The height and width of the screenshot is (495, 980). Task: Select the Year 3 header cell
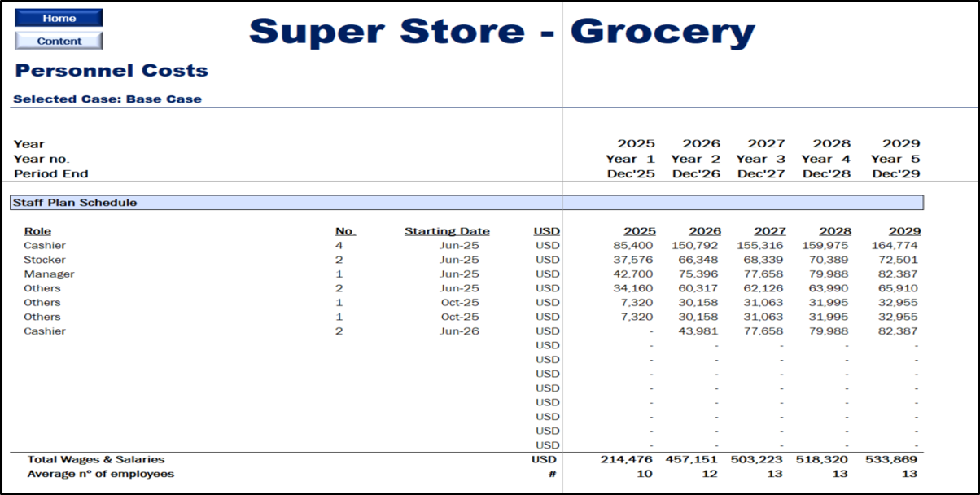click(760, 159)
